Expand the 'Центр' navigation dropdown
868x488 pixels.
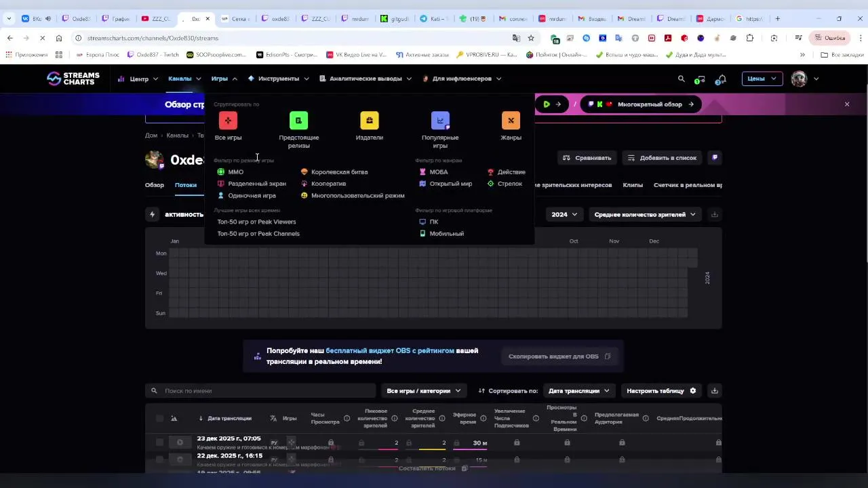138,79
